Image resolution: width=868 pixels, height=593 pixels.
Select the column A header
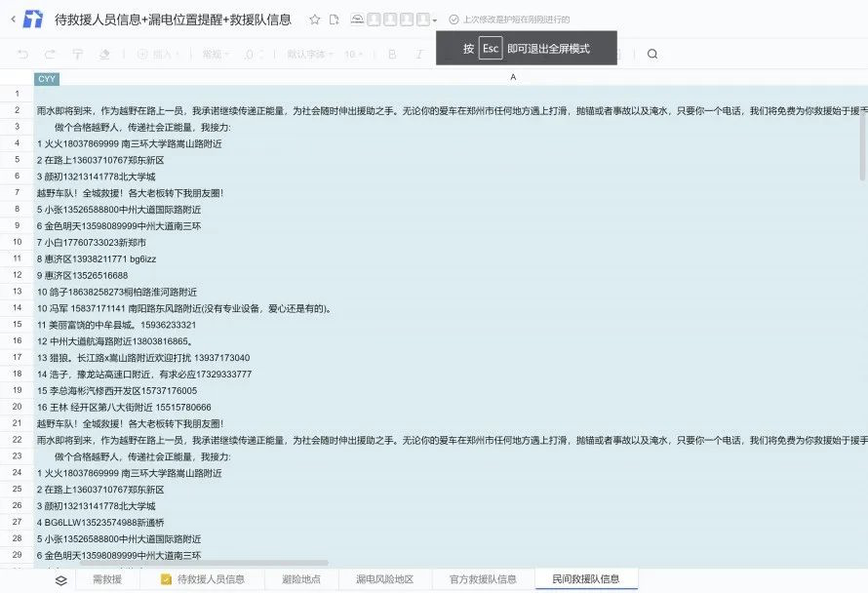coord(513,77)
